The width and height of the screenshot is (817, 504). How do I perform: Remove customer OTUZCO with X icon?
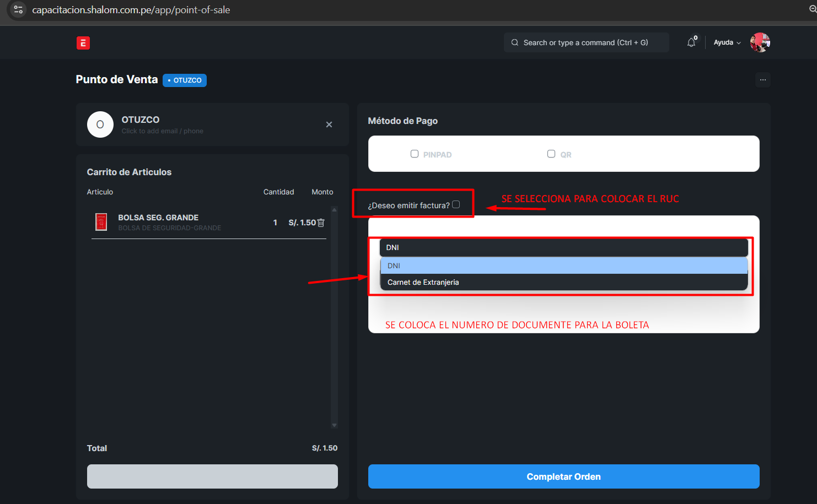pos(329,124)
